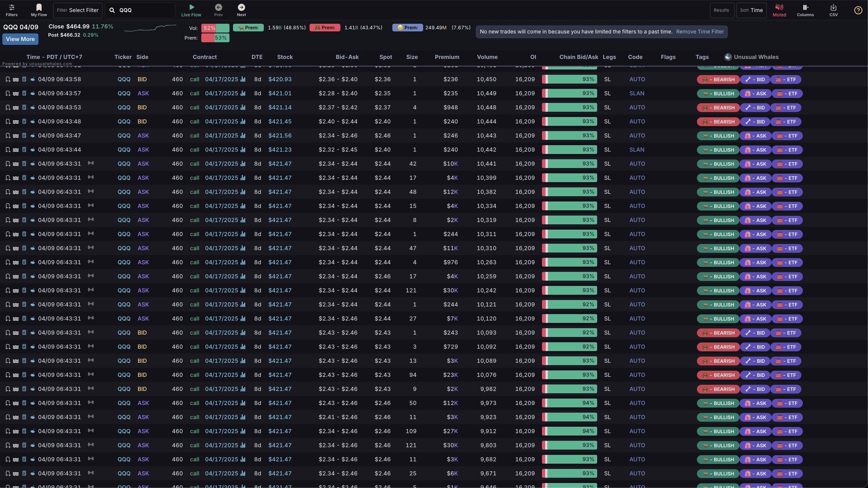Bookmark the trade with volume 10,242
868x488 pixels.
coord(8,291)
